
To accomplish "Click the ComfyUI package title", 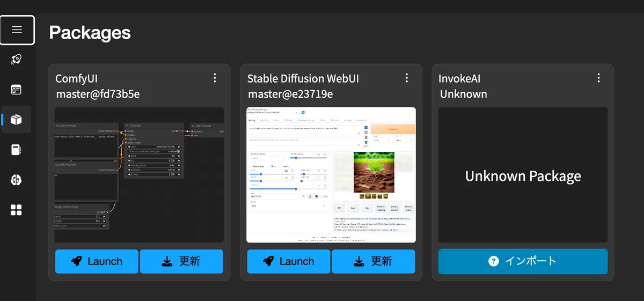I will click(77, 79).
